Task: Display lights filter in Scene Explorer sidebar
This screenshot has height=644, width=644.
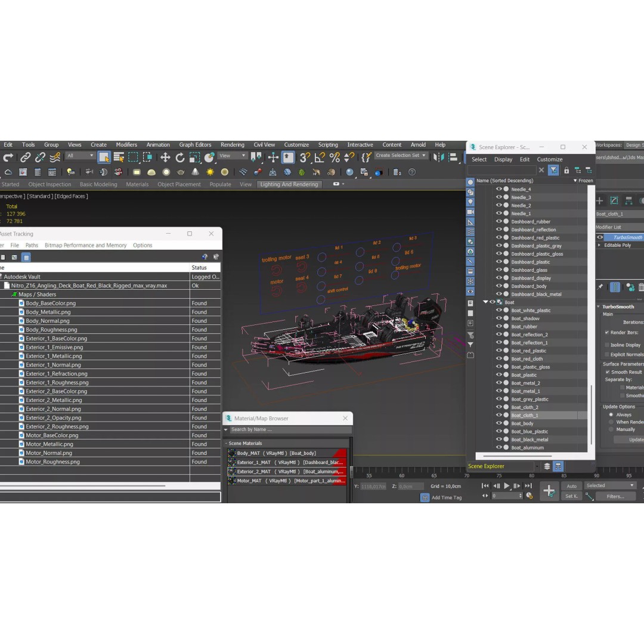Action: (470, 202)
